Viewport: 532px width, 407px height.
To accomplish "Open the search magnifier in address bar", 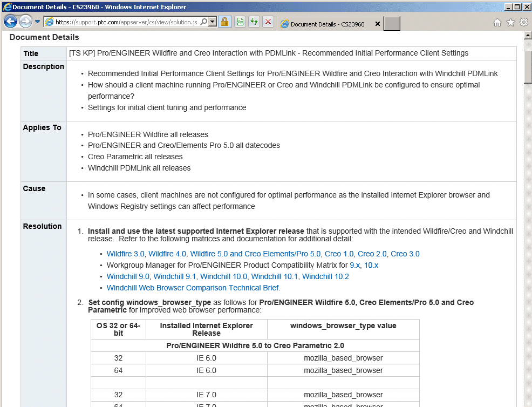I will [x=204, y=23].
